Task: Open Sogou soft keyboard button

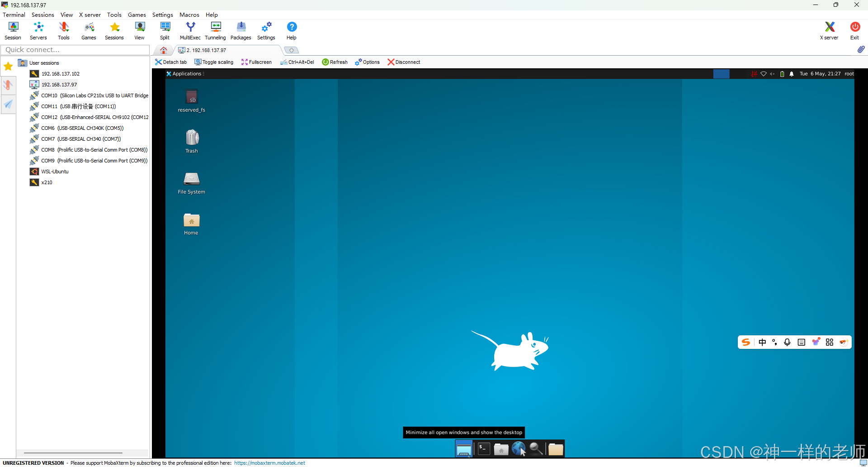Action: pos(802,342)
